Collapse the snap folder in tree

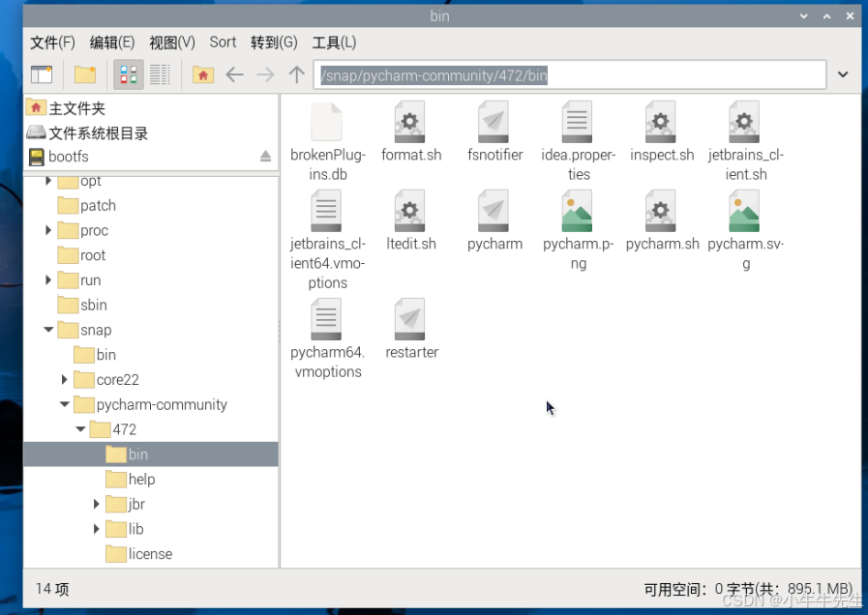(48, 330)
